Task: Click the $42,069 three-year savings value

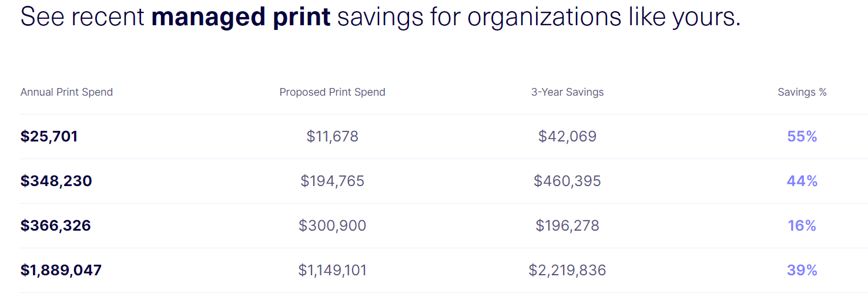Action: point(568,137)
